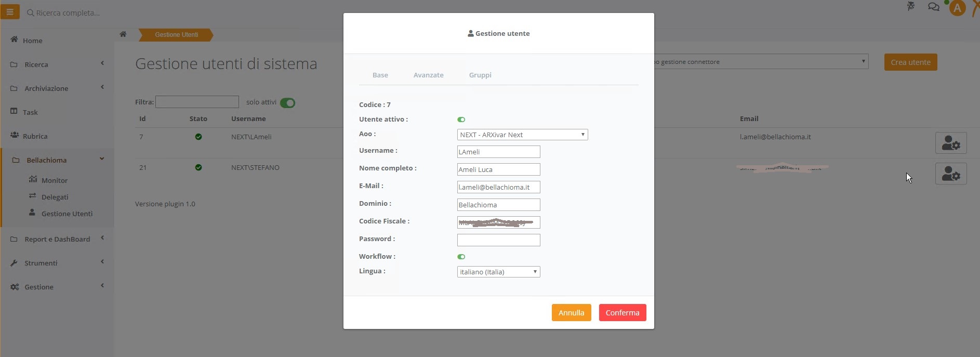Image resolution: width=980 pixels, height=357 pixels.
Task: Click the Gestione Utenti person icon
Action: (x=32, y=213)
